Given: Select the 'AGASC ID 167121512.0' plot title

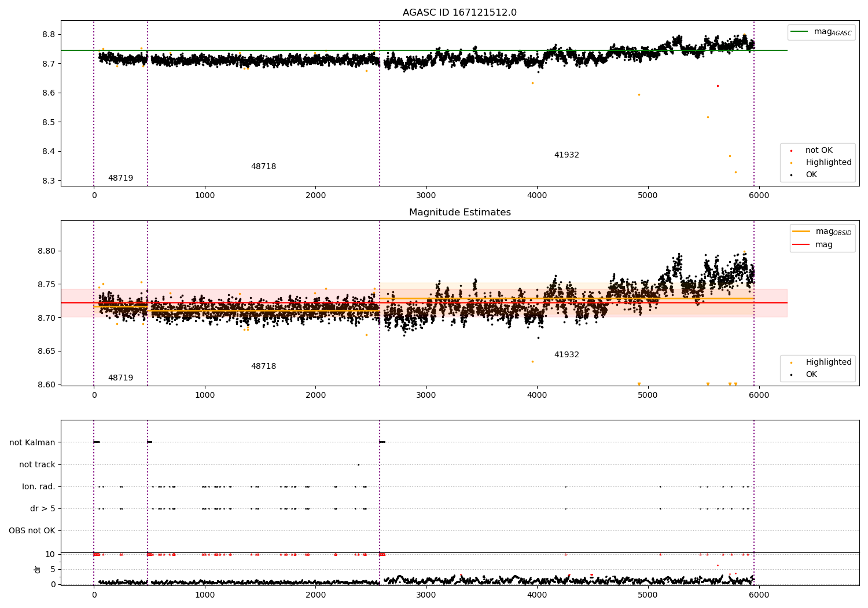Looking at the screenshot, I should pos(459,13).
